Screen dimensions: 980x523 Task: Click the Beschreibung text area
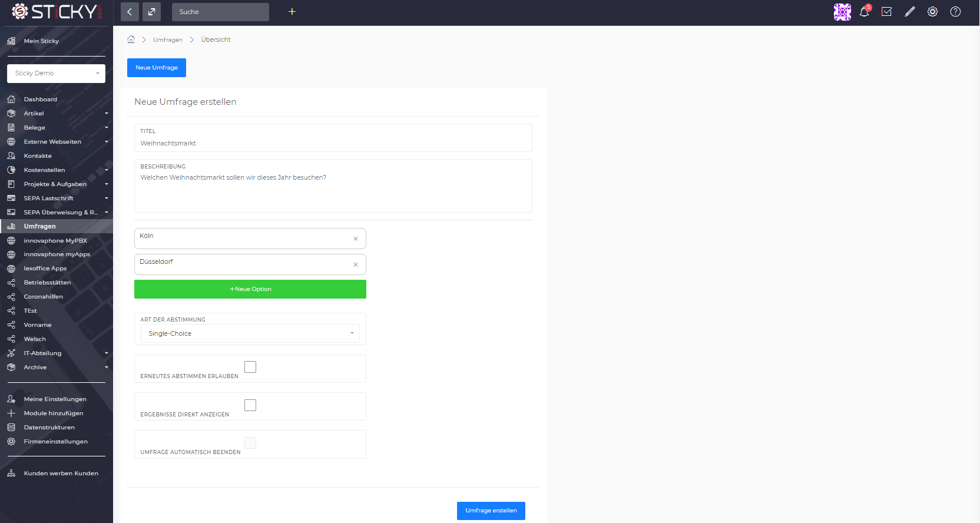(x=333, y=186)
